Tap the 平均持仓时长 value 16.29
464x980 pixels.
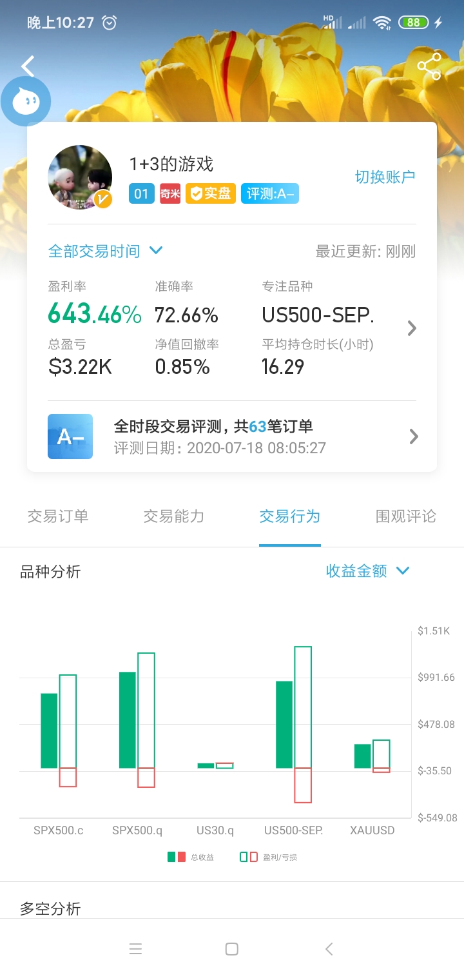pos(283,367)
